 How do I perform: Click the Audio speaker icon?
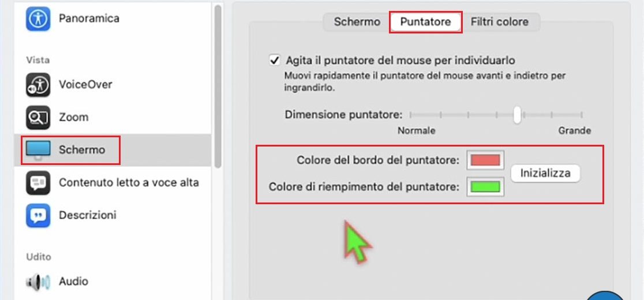pos(38,282)
